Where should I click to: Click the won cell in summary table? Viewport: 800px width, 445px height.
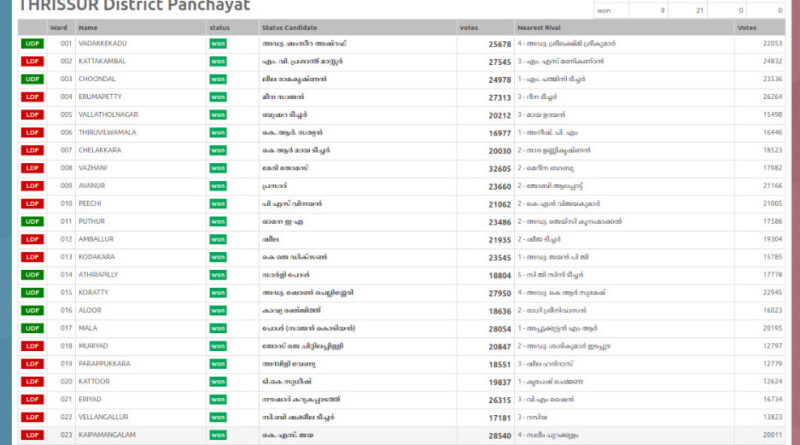click(x=603, y=10)
